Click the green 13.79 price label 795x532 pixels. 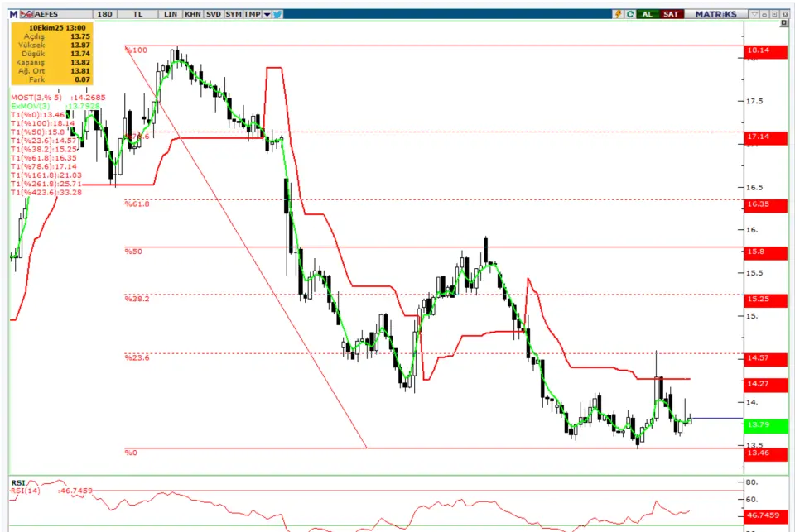click(764, 425)
